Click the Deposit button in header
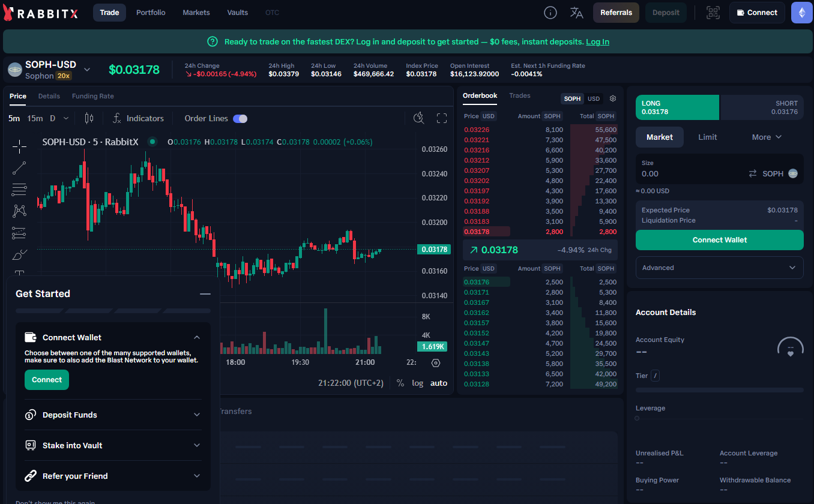Screen dimensions: 814x504 click(x=666, y=13)
